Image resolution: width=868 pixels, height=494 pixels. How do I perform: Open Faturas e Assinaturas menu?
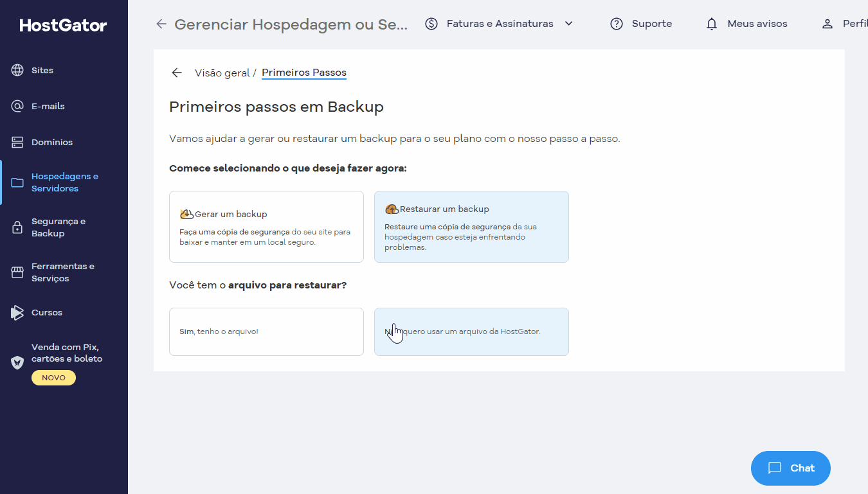(x=500, y=24)
